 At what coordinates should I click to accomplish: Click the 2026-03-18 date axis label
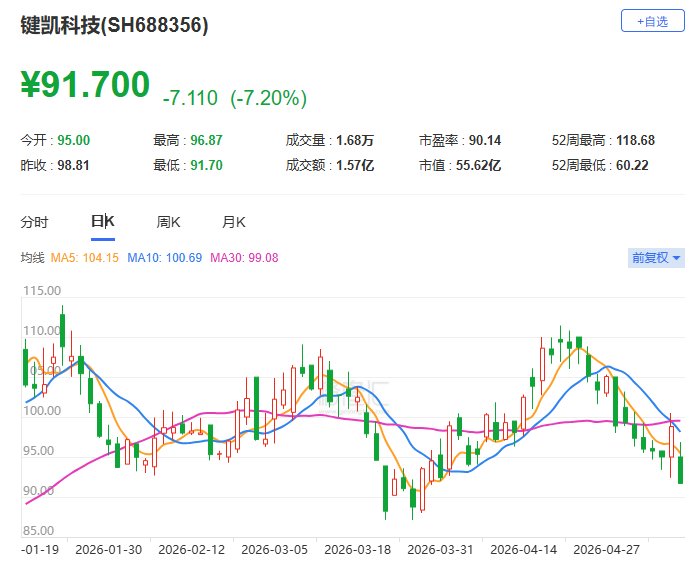click(x=357, y=550)
